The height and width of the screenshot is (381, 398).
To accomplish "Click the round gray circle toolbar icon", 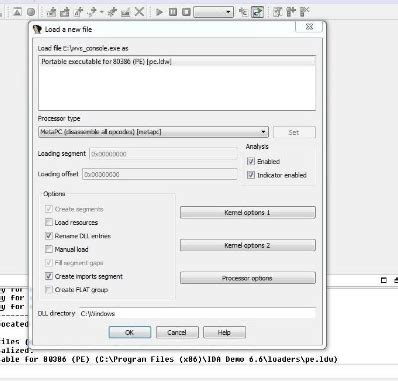I will (31, 12).
